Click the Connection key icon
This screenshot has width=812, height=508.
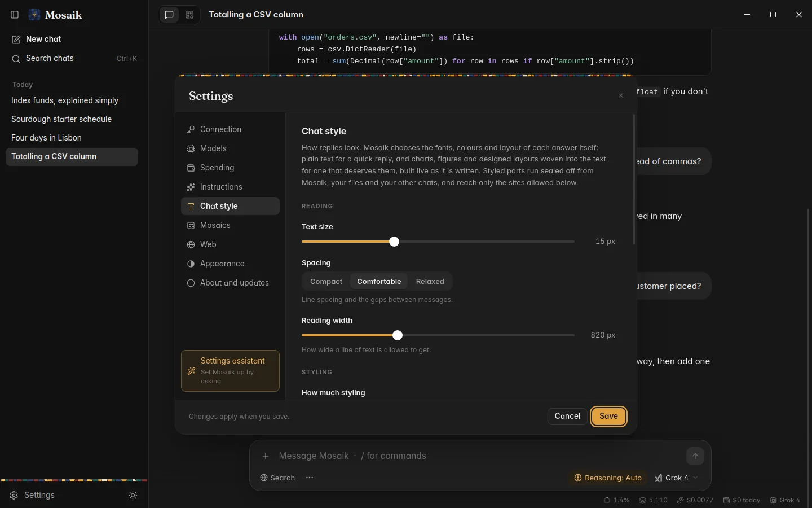191,129
